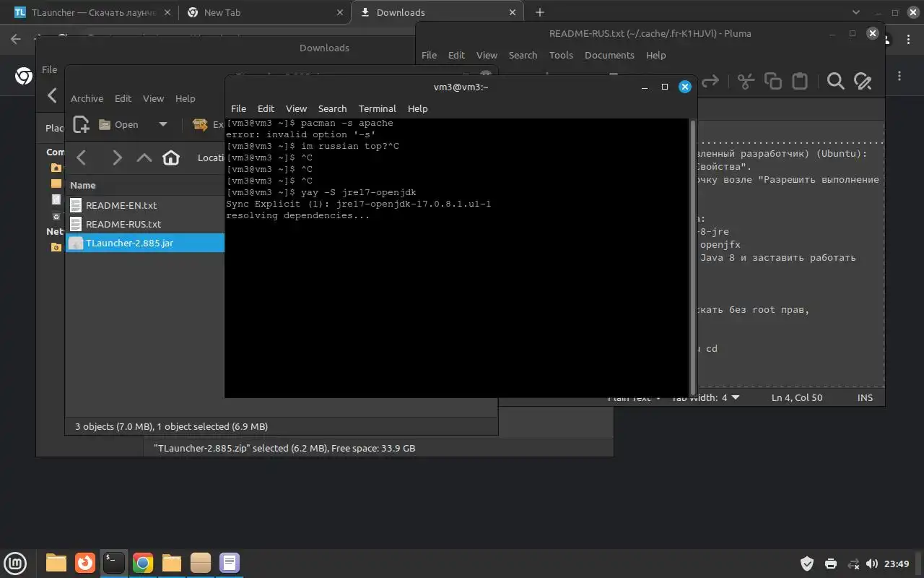Select TLauncher-2.885.jar in the archive list
Screen dimensions: 924x578
tap(145, 243)
